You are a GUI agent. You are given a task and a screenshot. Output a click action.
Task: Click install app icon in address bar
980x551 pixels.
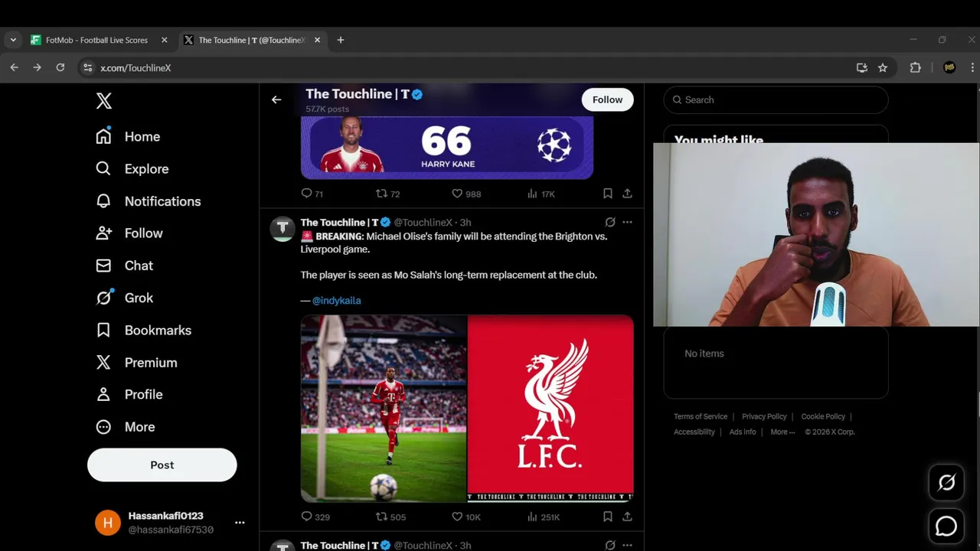click(x=862, y=67)
